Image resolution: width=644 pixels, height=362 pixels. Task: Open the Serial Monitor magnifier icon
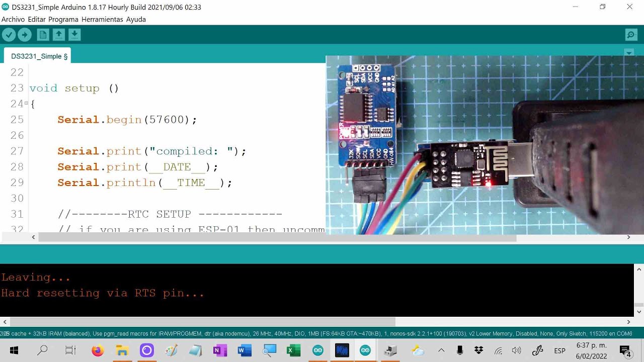(x=631, y=35)
